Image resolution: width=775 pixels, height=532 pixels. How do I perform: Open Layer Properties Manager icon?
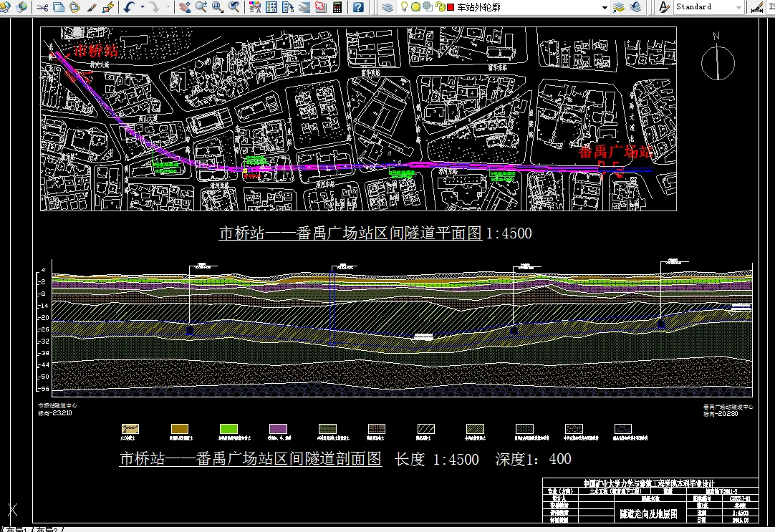pyautogui.click(x=387, y=7)
